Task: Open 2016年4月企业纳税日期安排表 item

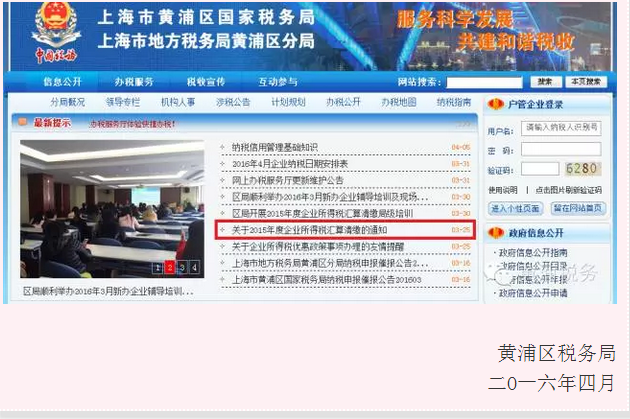Action: click(290, 164)
